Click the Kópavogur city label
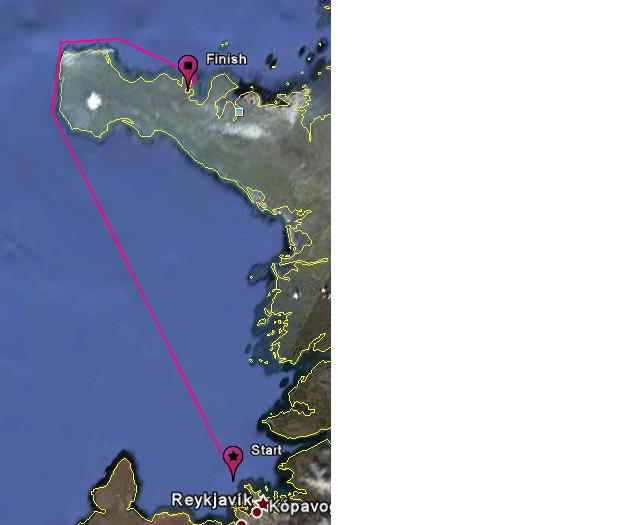640x525 pixels. pyautogui.click(x=300, y=507)
